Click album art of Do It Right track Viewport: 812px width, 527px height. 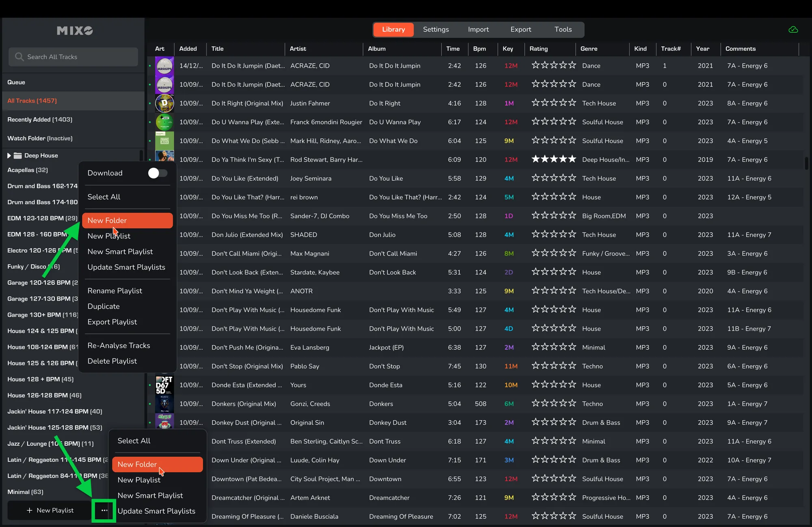(x=164, y=103)
